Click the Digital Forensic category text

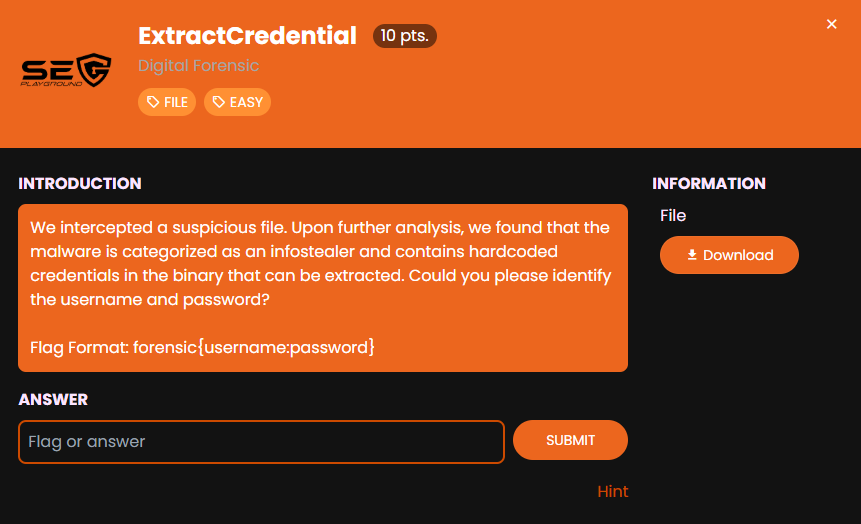[198, 66]
